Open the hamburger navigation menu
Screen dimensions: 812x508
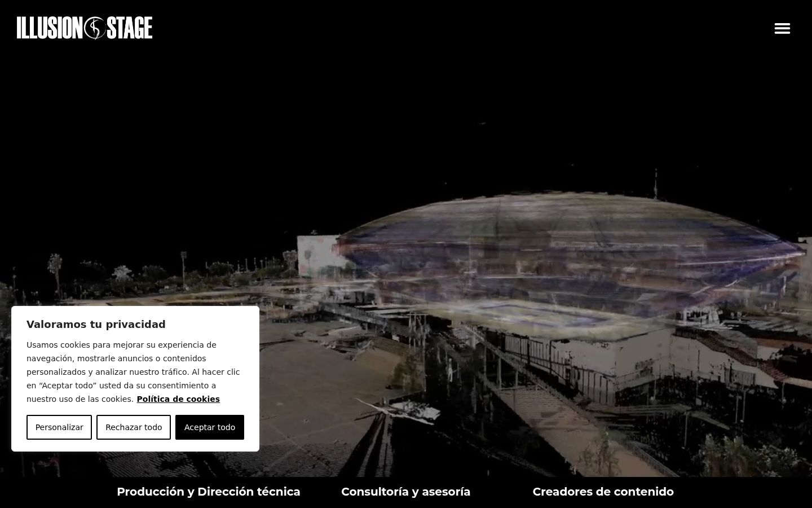782,28
